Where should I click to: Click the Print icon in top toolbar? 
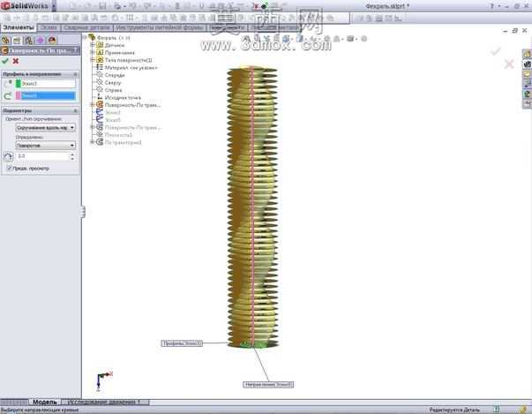click(x=117, y=6)
